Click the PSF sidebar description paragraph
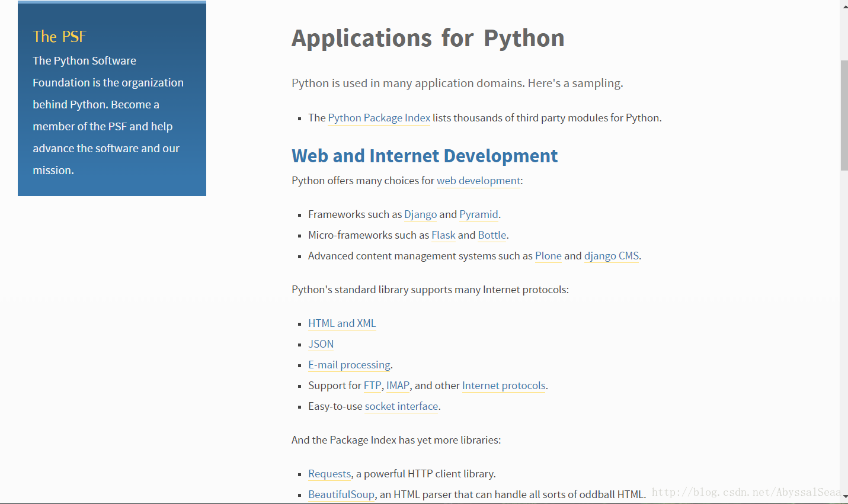Screen dimensions: 848x504 tap(108, 115)
